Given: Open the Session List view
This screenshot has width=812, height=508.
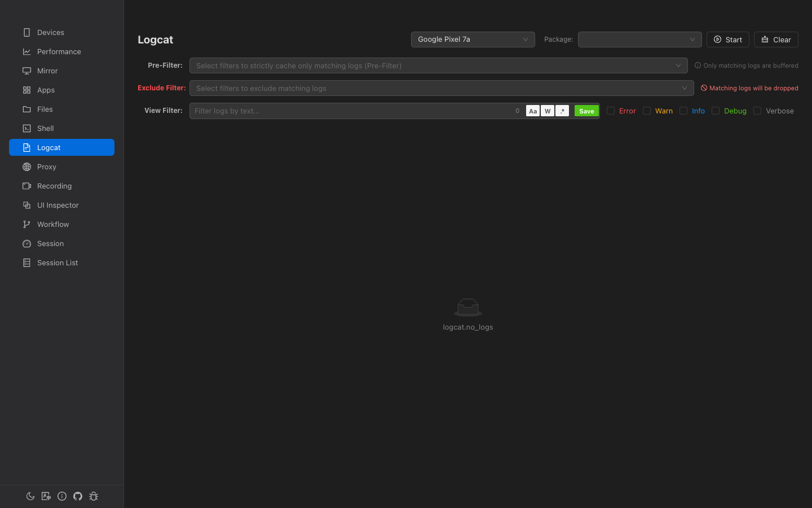Looking at the screenshot, I should [x=57, y=262].
